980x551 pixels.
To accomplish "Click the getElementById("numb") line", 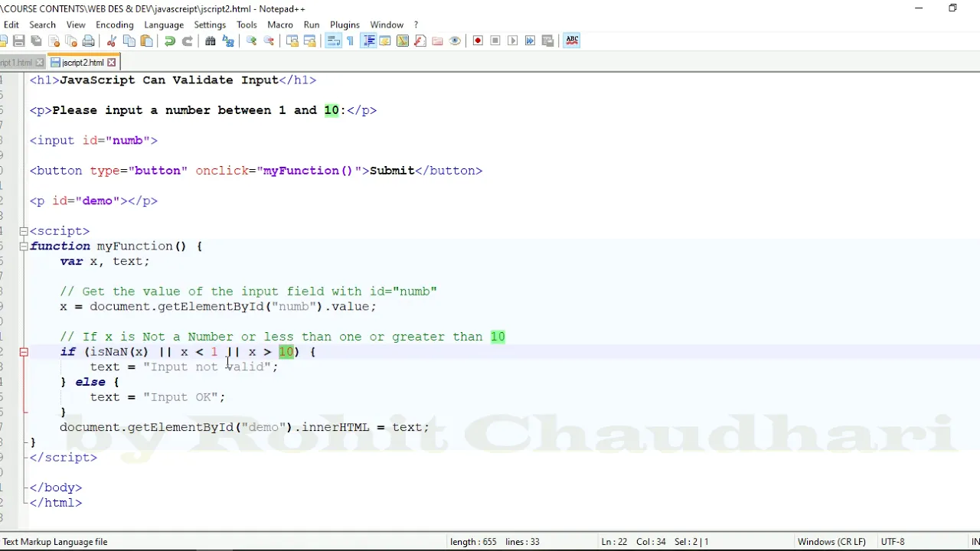I will coord(218,306).
